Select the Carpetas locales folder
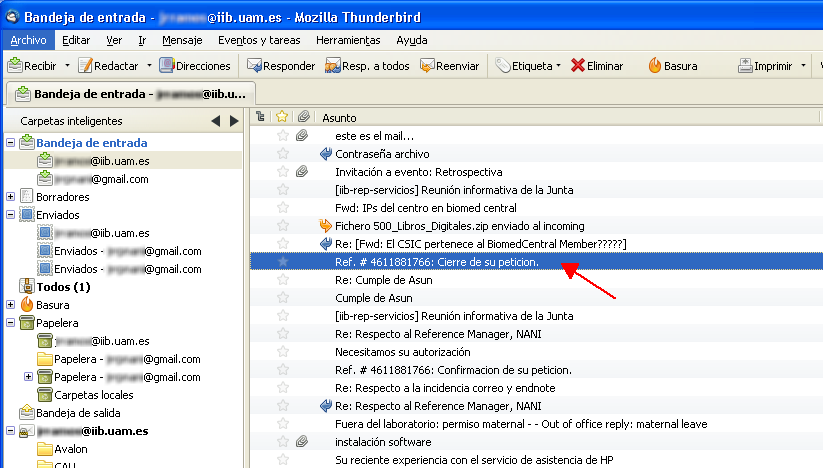Image resolution: width=823 pixels, height=468 pixels. (93, 395)
